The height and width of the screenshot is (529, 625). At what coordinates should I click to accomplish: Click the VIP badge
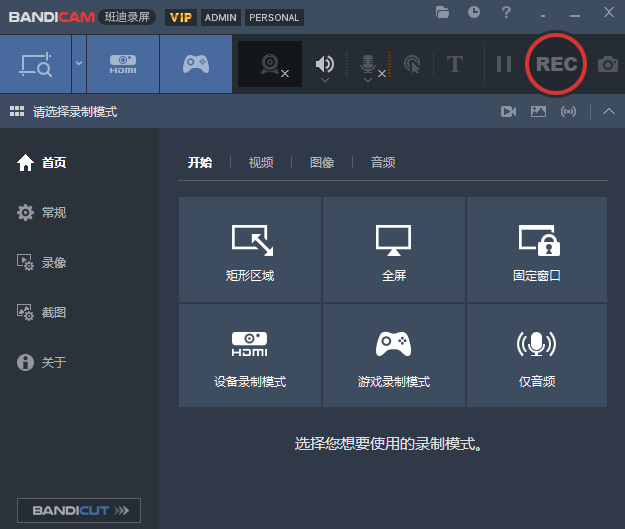[181, 18]
